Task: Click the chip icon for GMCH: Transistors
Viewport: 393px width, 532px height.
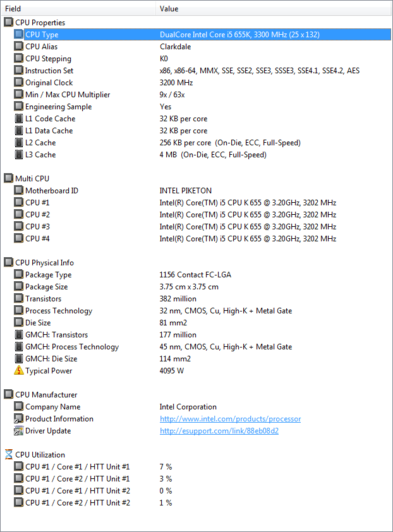Action: click(19, 334)
